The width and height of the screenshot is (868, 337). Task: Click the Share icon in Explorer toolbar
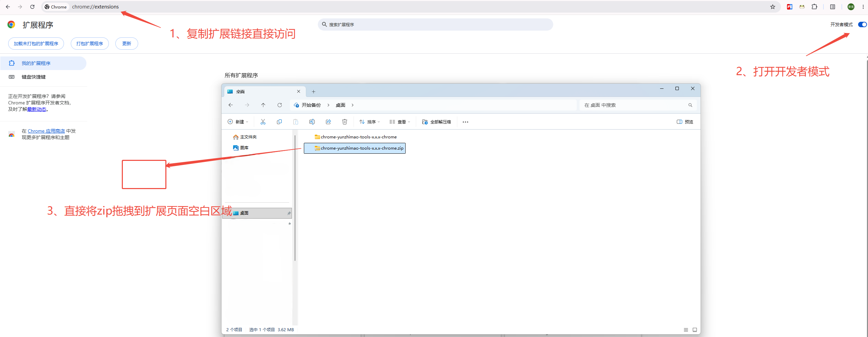point(328,122)
